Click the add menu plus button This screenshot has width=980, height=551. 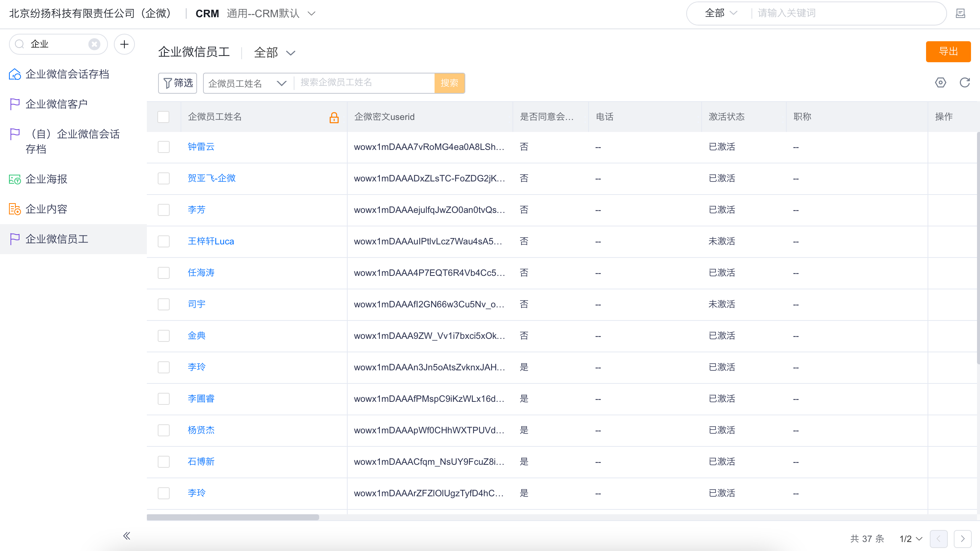(x=124, y=44)
